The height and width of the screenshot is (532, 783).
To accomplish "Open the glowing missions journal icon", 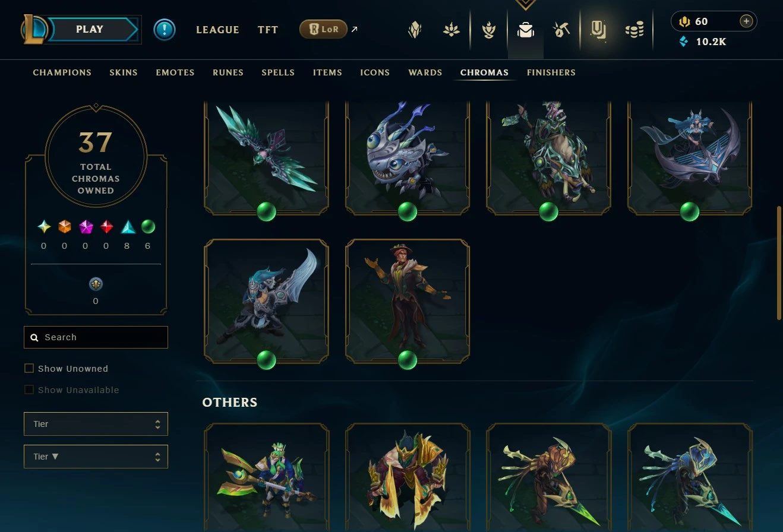I will pos(598,30).
